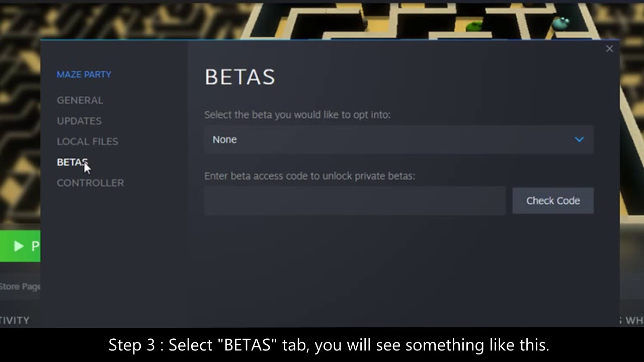Viewport: 644px width, 362px height.
Task: Expand the beta opt-in dropdown showing None
Action: point(398,140)
